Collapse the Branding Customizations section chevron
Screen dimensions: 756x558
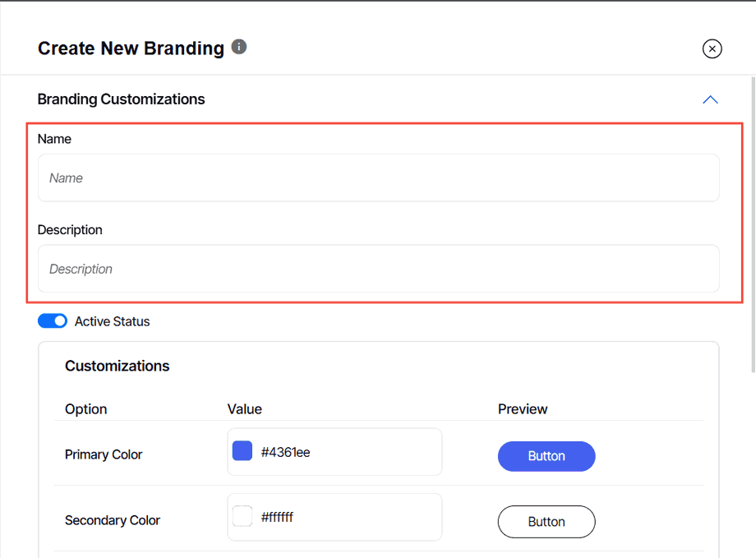pyautogui.click(x=711, y=99)
